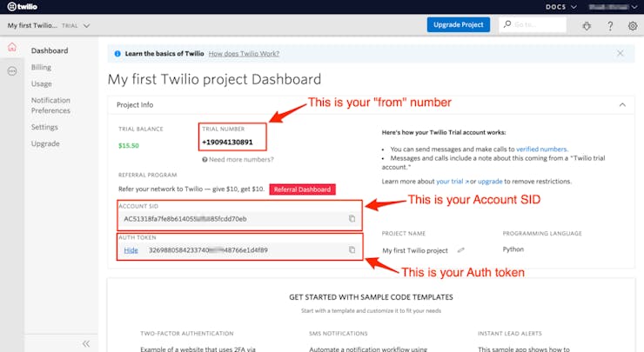Viewport: 644px width, 352px height.
Task: Select Billing in the sidebar
Action: pos(41,67)
